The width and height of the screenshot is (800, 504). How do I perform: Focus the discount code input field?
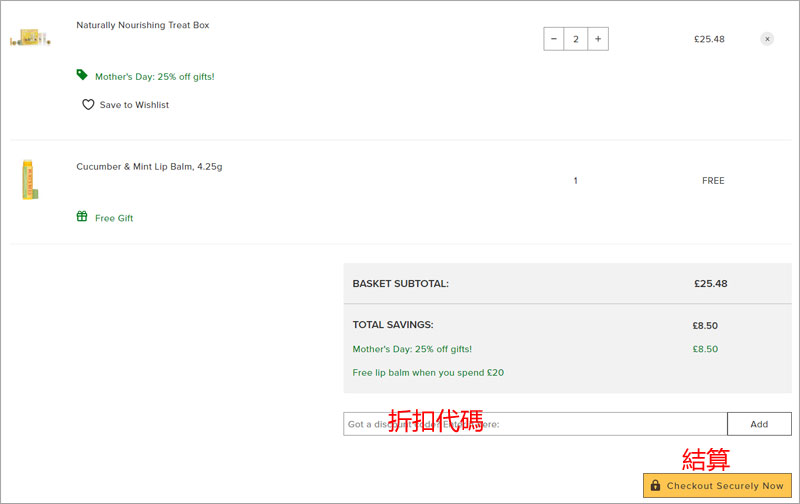pyautogui.click(x=534, y=424)
